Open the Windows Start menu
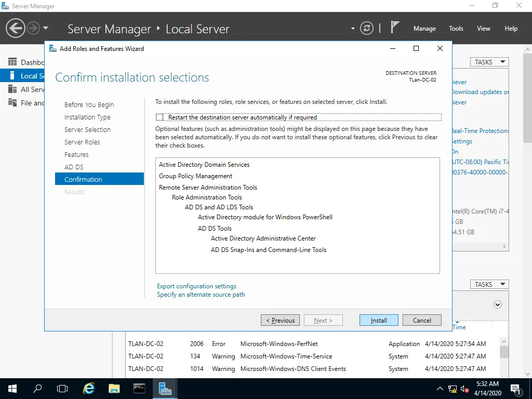The height and width of the screenshot is (399, 532). [12, 389]
